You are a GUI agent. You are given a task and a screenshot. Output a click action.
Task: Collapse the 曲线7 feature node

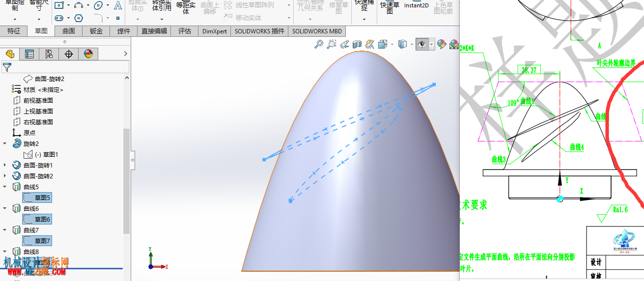tap(5, 230)
